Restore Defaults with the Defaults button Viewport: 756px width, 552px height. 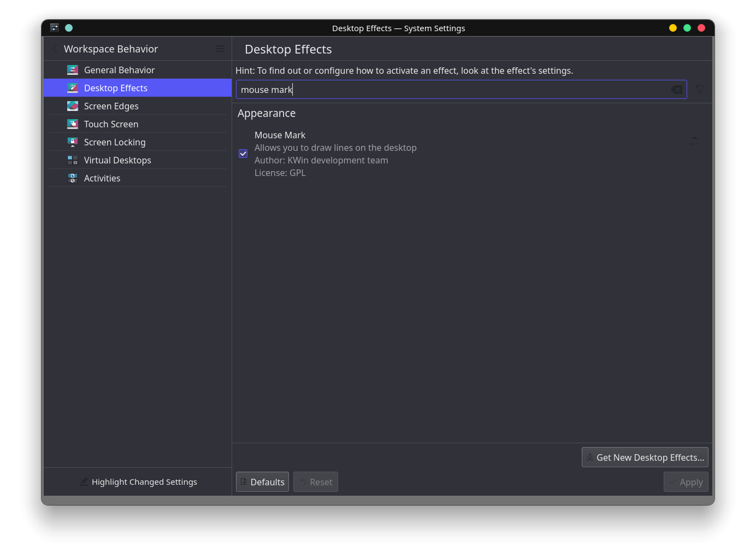point(262,481)
